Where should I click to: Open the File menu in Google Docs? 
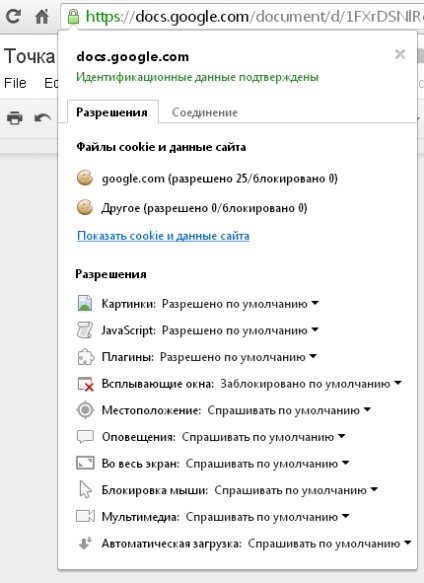point(15,83)
